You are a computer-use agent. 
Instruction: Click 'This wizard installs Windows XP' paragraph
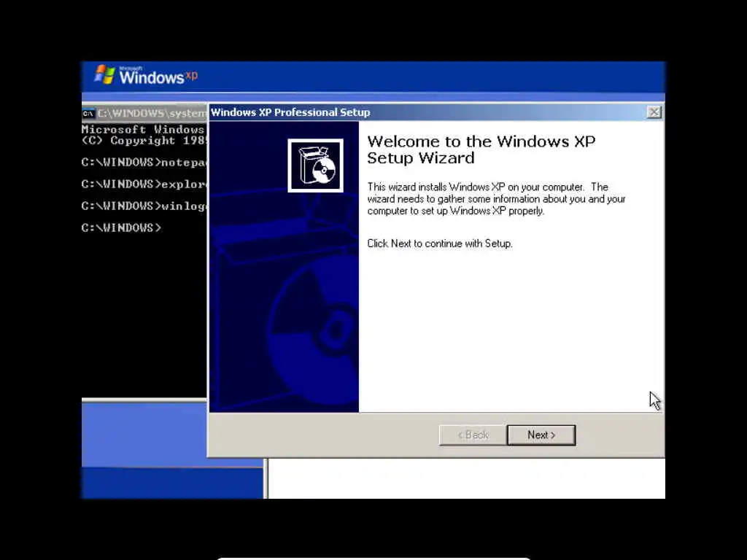(x=496, y=198)
